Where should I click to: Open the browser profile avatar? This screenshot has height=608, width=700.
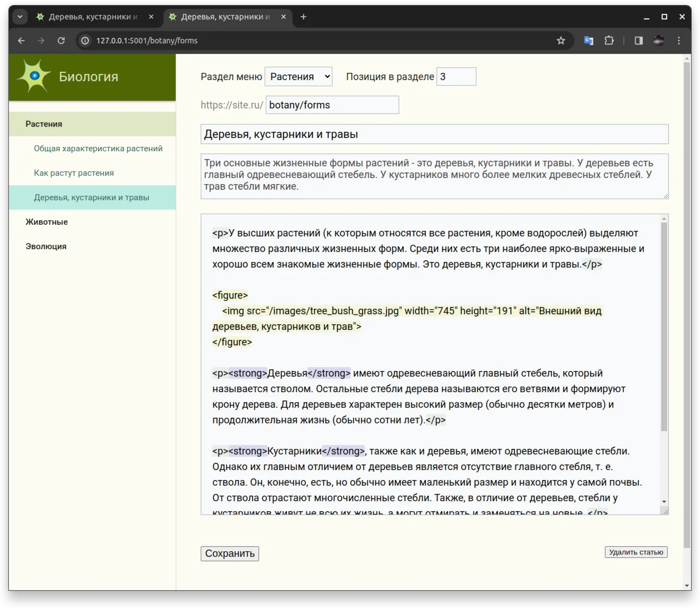pyautogui.click(x=659, y=41)
